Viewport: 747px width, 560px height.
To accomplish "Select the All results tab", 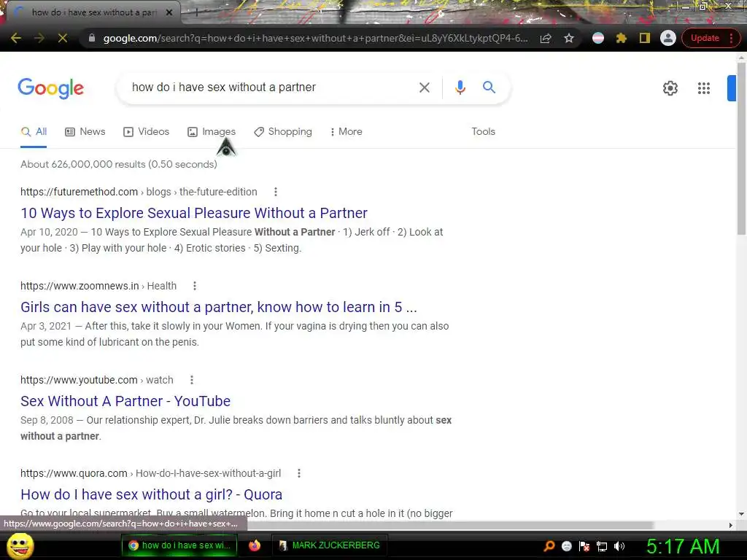I will click(34, 132).
